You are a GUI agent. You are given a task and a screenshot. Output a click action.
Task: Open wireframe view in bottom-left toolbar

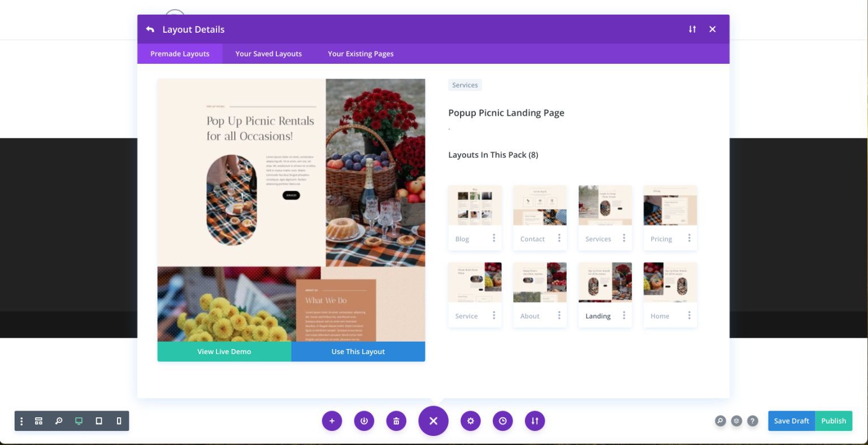tap(38, 421)
